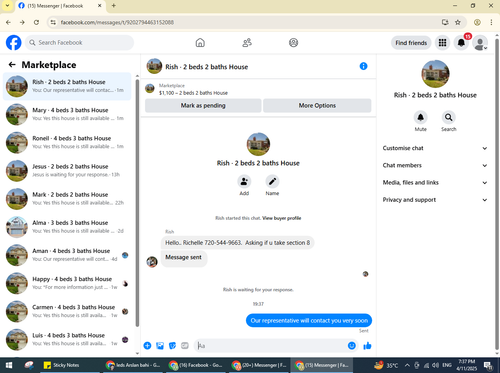Screen dimensions: 500x373
Task: Open conversation information blue icon
Action: tap(363, 66)
